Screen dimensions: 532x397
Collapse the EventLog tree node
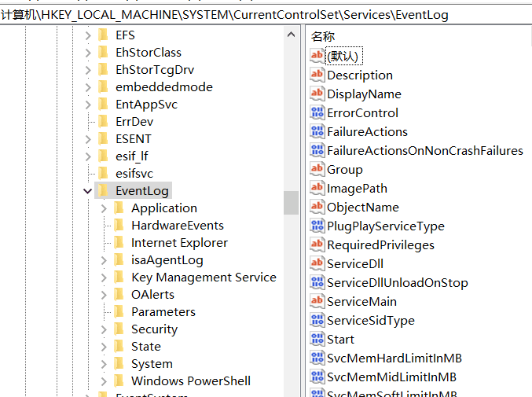click(x=87, y=190)
